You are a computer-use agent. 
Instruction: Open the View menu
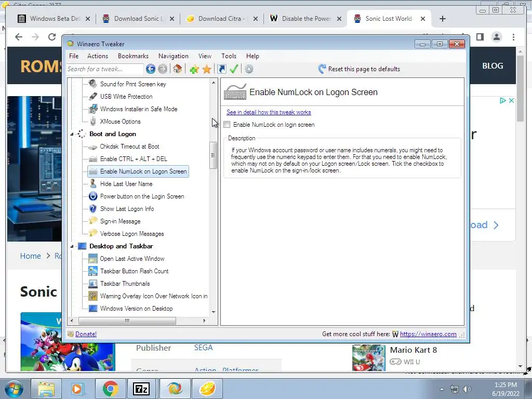tap(205, 56)
